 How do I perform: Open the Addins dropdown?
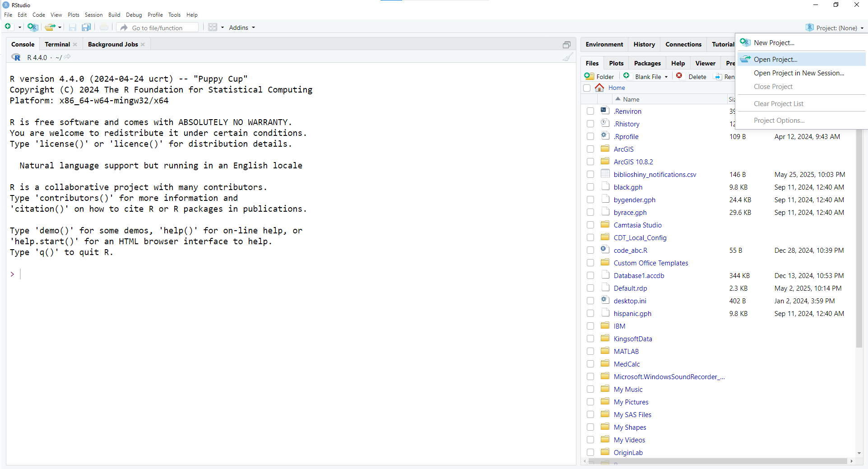[242, 28]
